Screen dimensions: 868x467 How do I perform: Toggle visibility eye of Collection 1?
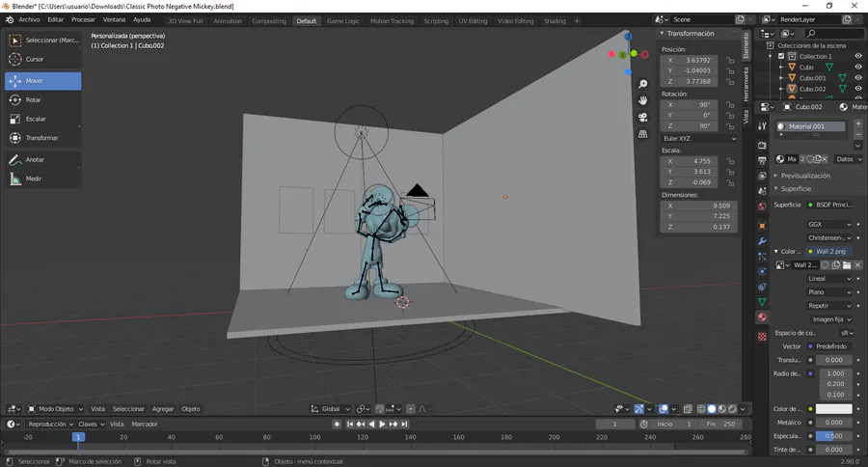(x=858, y=57)
